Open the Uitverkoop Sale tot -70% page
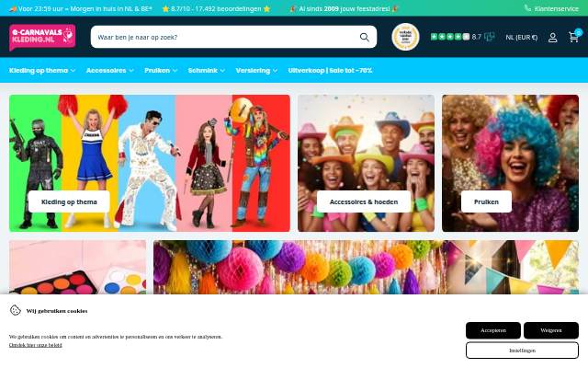Screen dimensions: 588x368 tap(330, 70)
